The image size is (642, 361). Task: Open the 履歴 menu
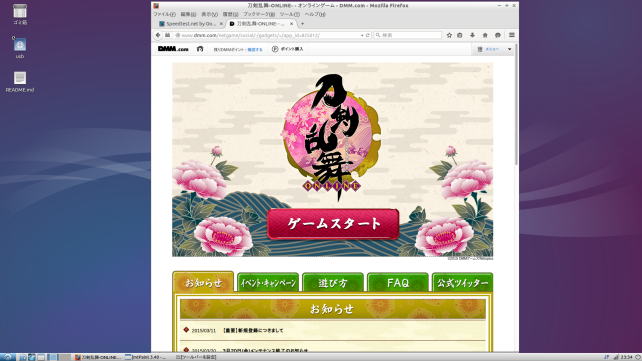pos(230,14)
